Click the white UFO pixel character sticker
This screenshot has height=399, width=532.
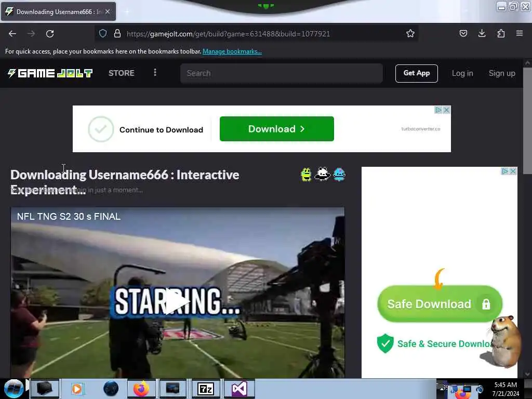322,175
